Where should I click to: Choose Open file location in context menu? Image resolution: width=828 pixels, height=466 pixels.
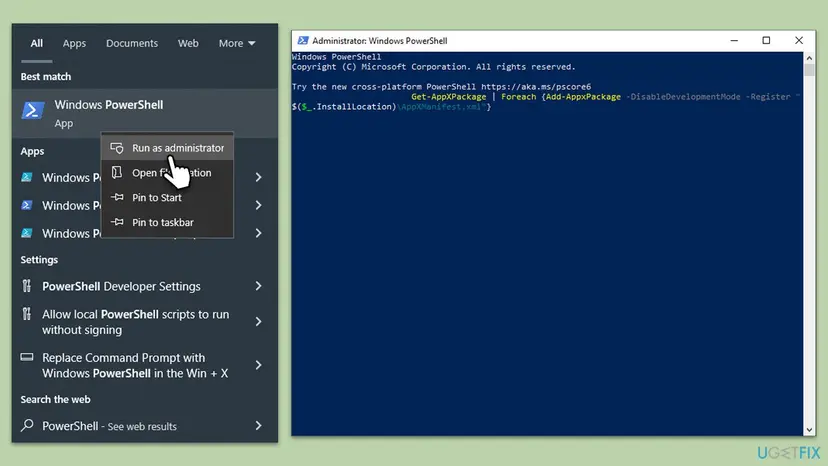pyautogui.click(x=167, y=173)
